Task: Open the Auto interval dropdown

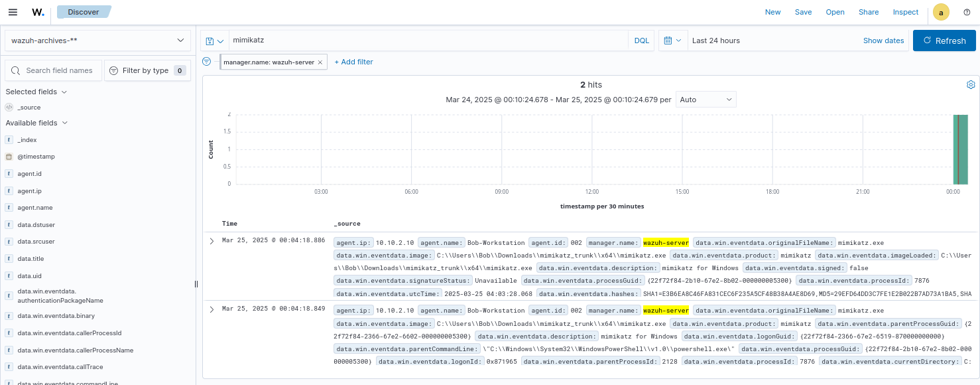Action: click(705, 100)
